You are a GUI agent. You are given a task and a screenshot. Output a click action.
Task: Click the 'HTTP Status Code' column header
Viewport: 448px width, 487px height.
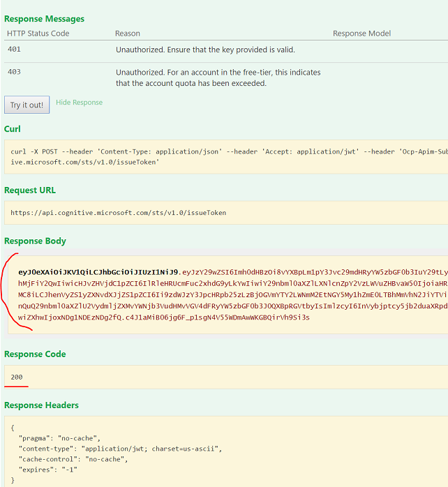38,33
